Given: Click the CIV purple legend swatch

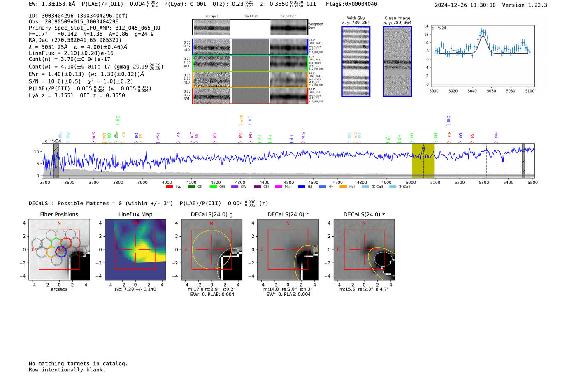Looking at the screenshot, I should [x=235, y=187].
